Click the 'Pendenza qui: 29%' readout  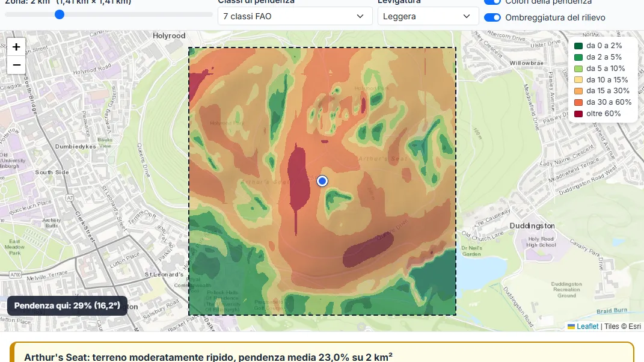(x=67, y=305)
